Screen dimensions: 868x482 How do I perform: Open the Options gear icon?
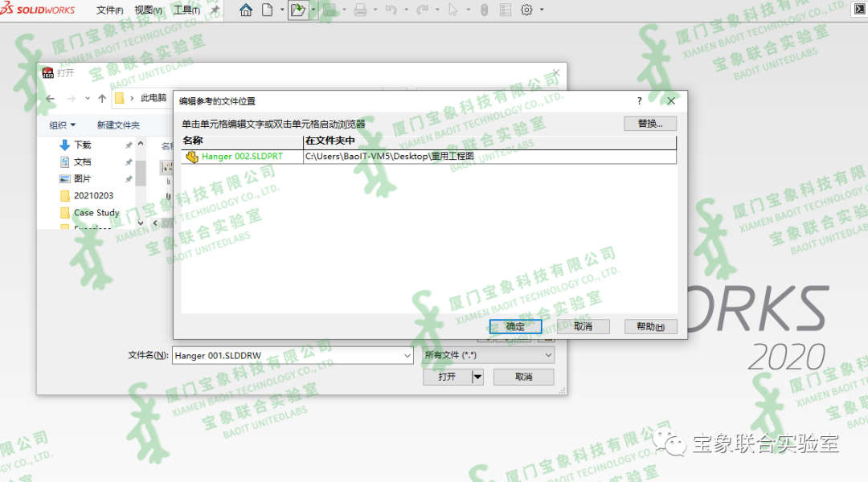click(x=526, y=10)
